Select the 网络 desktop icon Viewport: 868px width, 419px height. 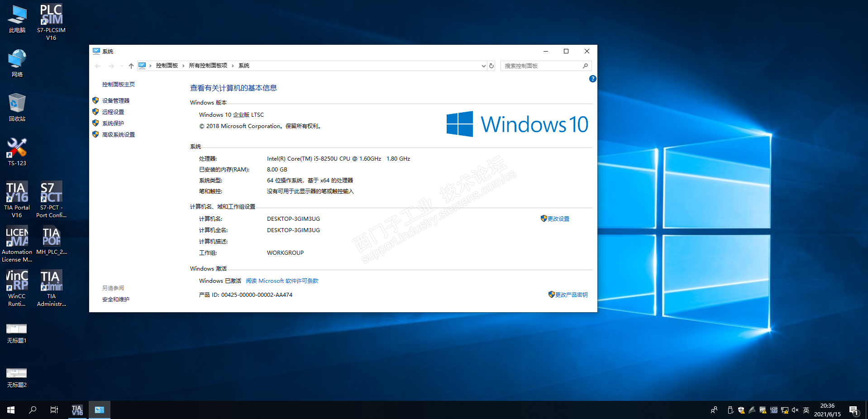coord(17,63)
